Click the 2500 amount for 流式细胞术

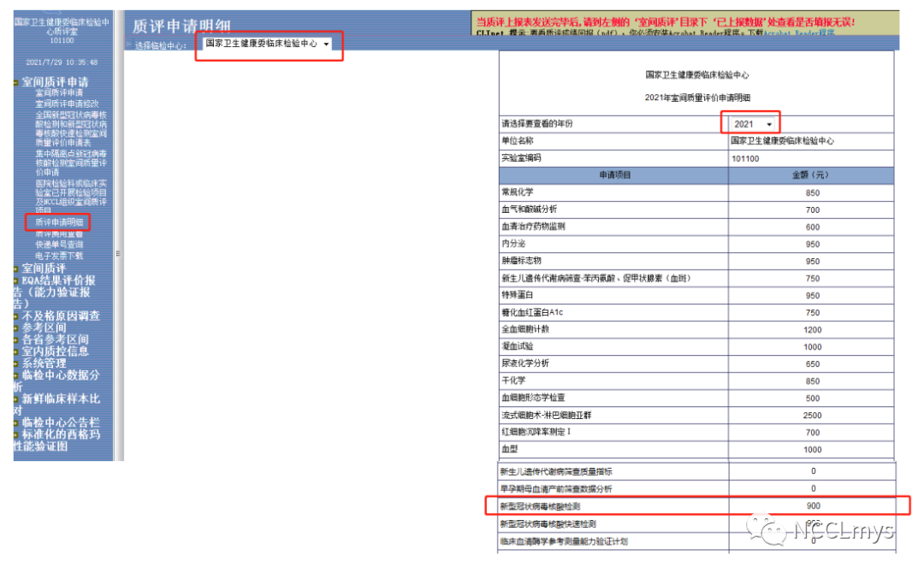coord(812,415)
